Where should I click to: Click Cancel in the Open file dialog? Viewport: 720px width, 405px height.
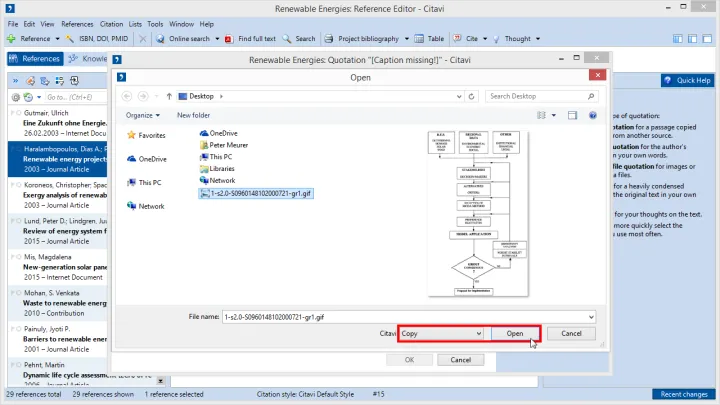point(571,333)
